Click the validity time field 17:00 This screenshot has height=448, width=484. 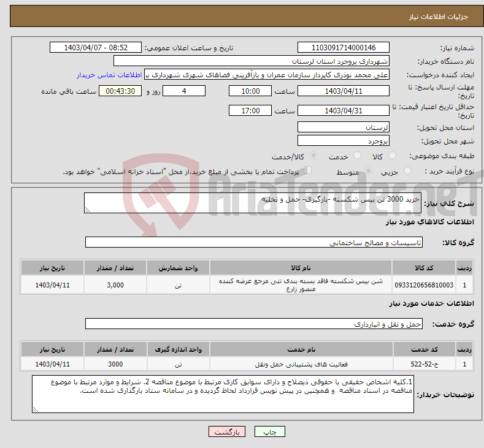250,110
